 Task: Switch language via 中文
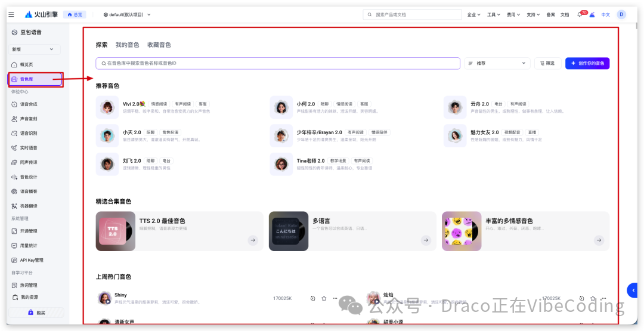click(605, 14)
